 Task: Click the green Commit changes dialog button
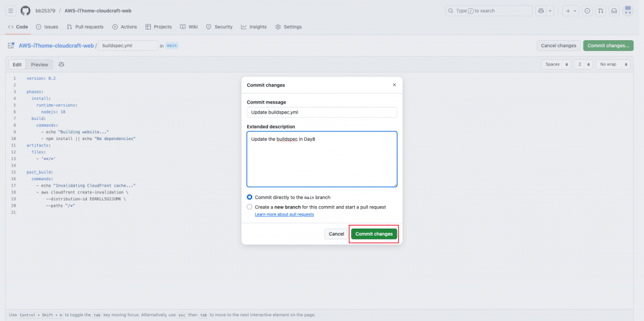click(374, 234)
